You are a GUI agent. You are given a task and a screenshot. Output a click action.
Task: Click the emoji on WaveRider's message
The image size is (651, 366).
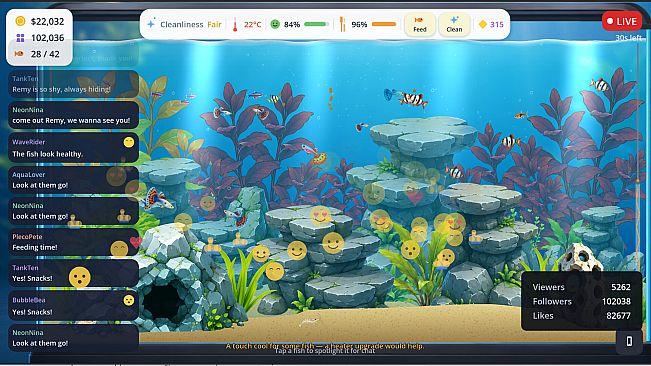(129, 142)
